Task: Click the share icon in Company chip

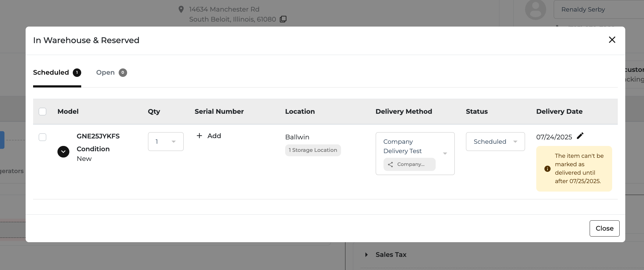Action: coord(390,164)
